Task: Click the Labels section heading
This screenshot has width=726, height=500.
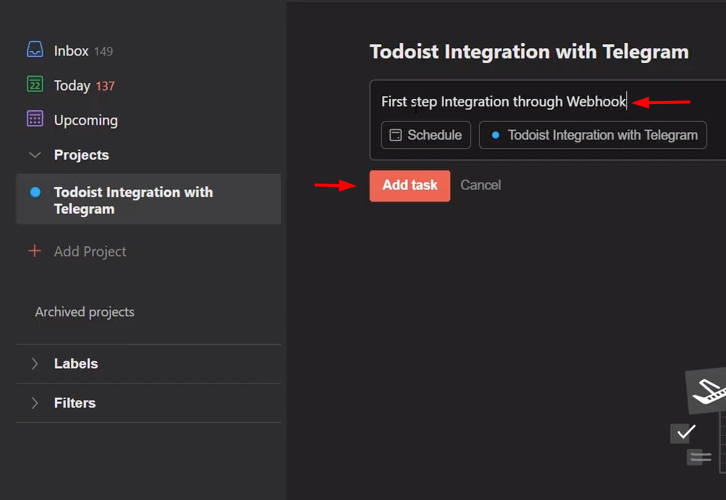Action: (x=76, y=364)
